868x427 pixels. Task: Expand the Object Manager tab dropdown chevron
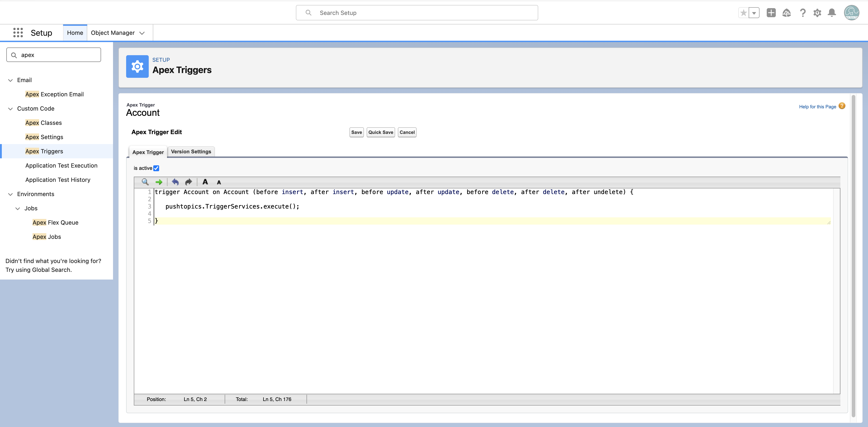pos(142,33)
